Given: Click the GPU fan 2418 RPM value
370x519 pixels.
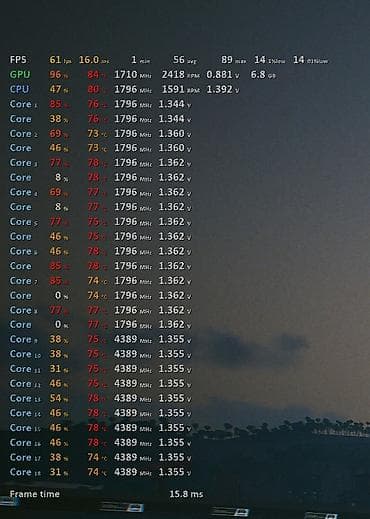Looking at the screenshot, I should pos(181,75).
